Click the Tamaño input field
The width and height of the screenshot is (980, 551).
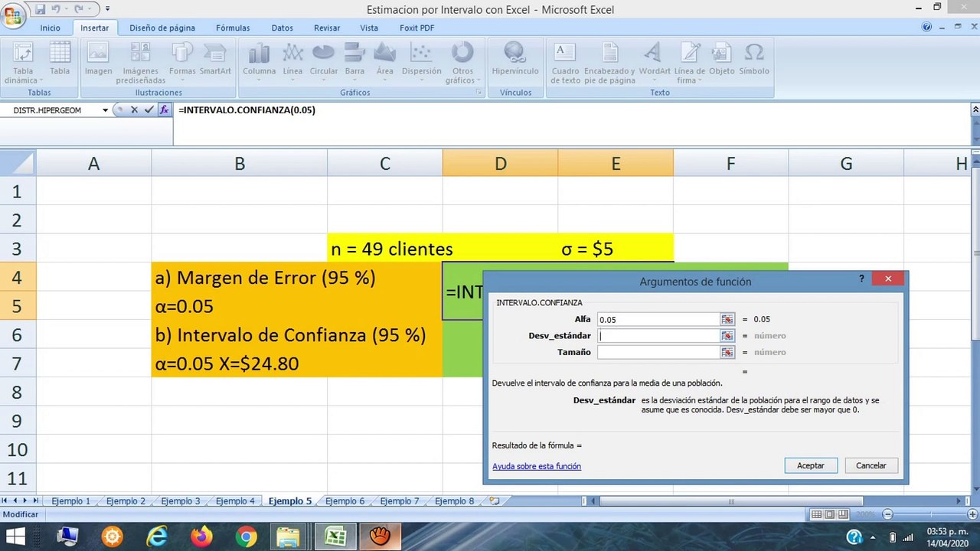pos(658,352)
